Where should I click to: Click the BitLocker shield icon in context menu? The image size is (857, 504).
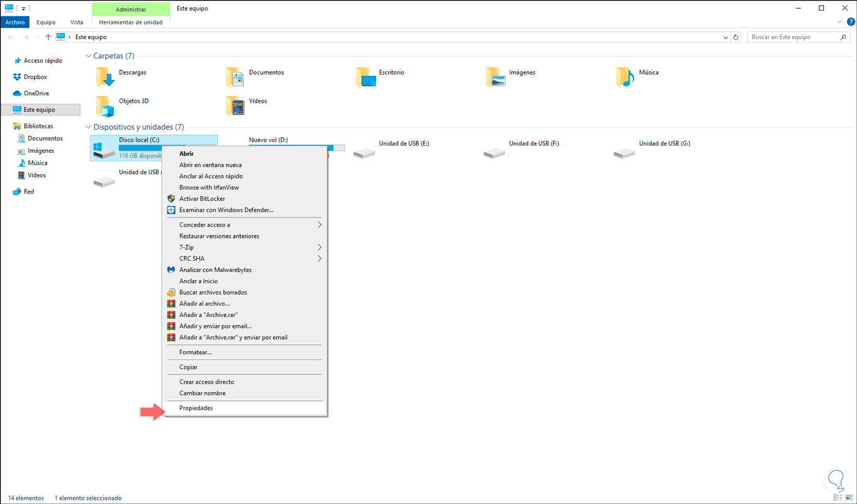tap(171, 199)
